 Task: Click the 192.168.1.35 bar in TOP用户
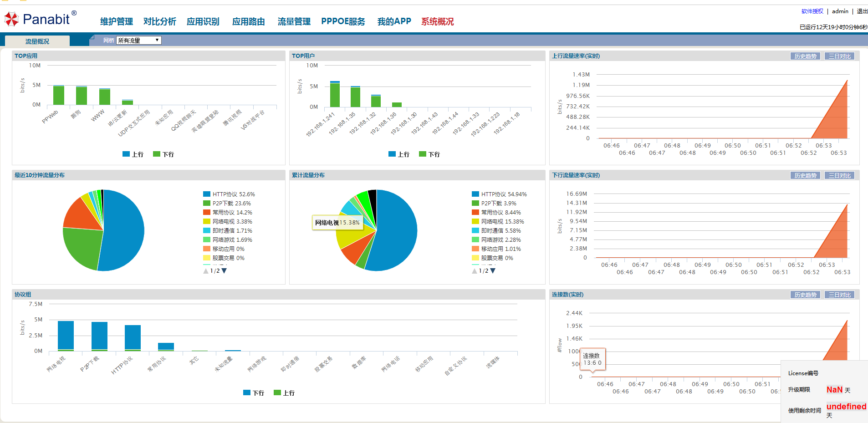tap(355, 97)
